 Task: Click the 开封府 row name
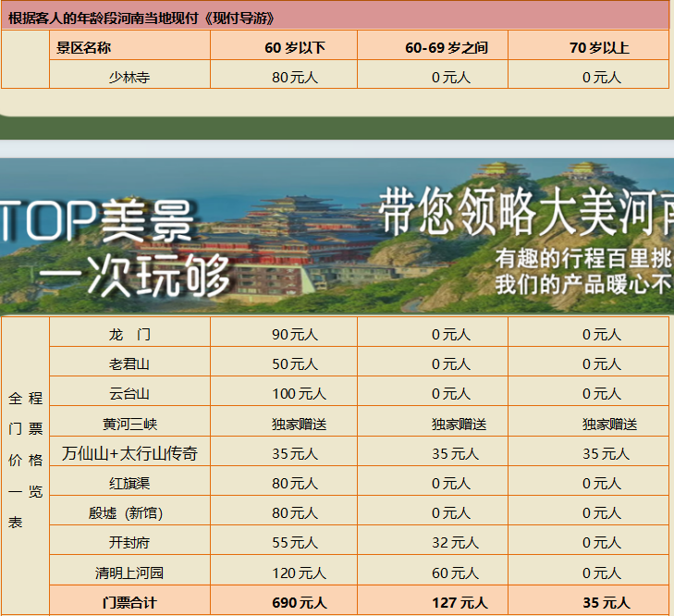pyautogui.click(x=129, y=542)
